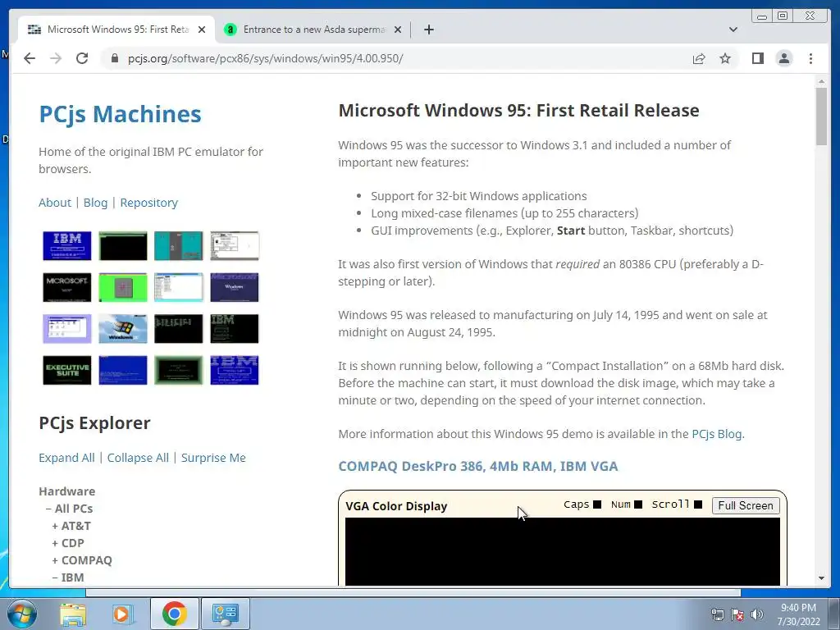
Task: Open the tab search chevron
Action: pos(733,30)
